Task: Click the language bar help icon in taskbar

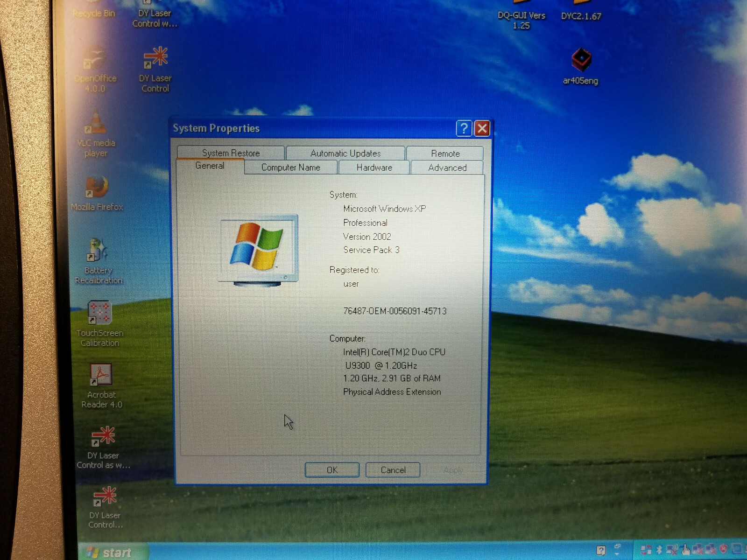Action: (x=601, y=551)
